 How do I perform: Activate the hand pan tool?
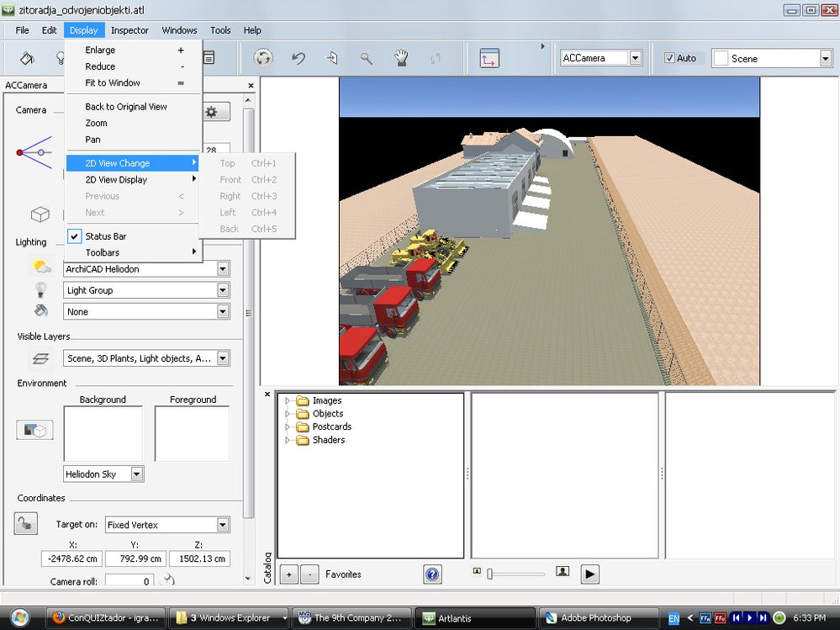point(401,58)
